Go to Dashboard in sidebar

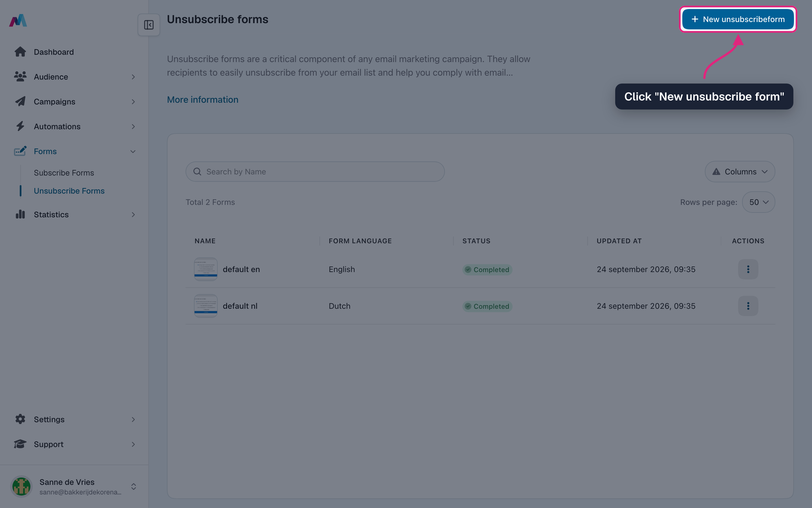point(54,52)
